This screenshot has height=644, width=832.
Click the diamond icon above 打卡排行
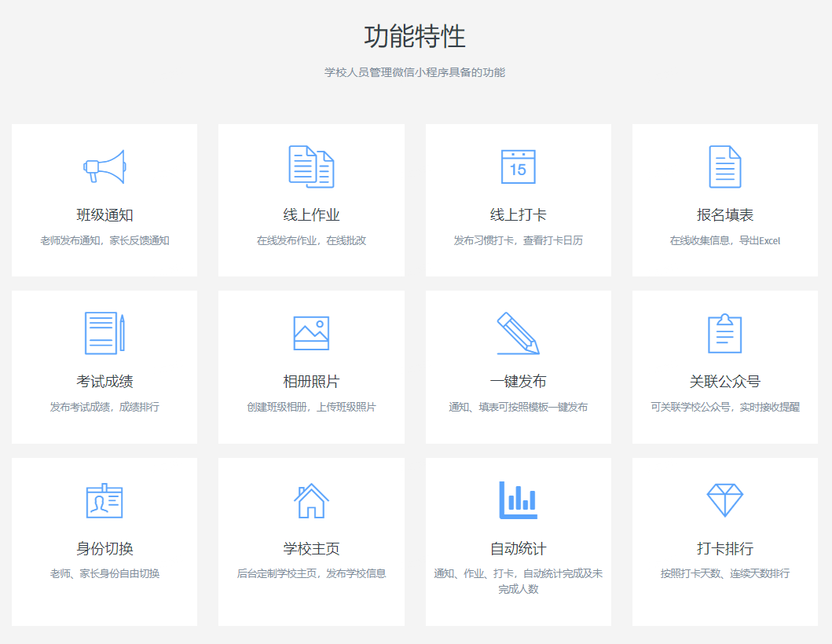pyautogui.click(x=724, y=500)
